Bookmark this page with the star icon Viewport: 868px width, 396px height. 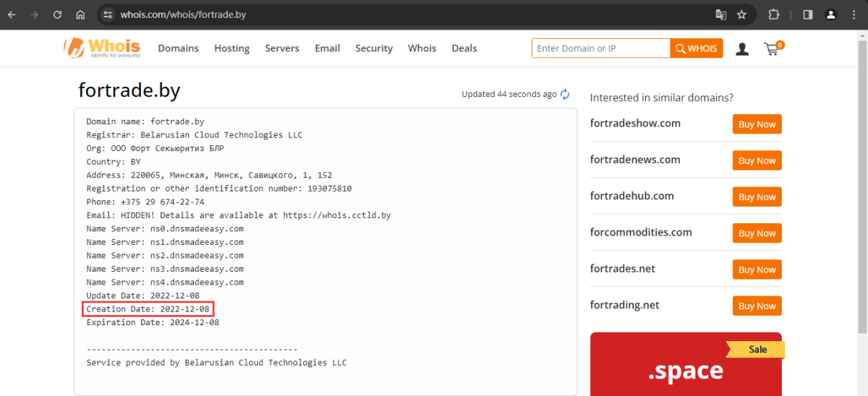[x=741, y=14]
